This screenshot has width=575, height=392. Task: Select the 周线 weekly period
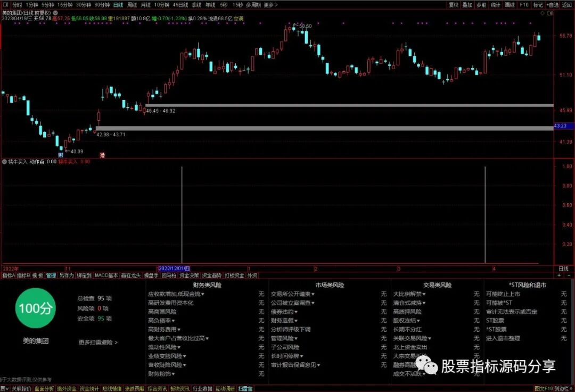[132, 5]
